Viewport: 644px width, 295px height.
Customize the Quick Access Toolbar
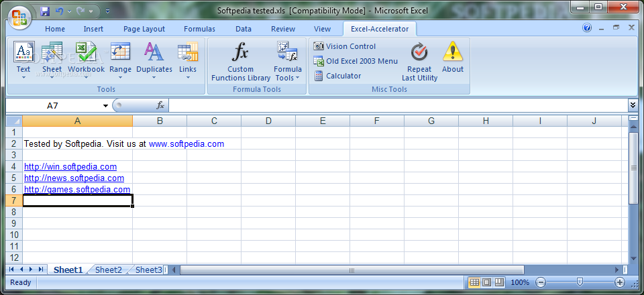(107, 11)
